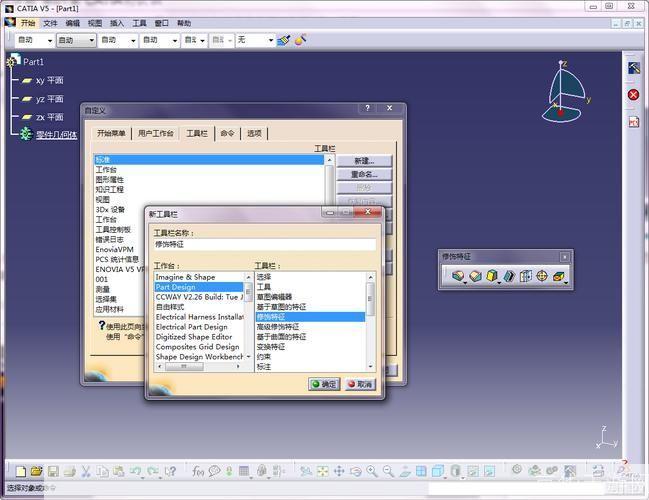
Task: Select the Remove Face icon
Action: [558, 276]
